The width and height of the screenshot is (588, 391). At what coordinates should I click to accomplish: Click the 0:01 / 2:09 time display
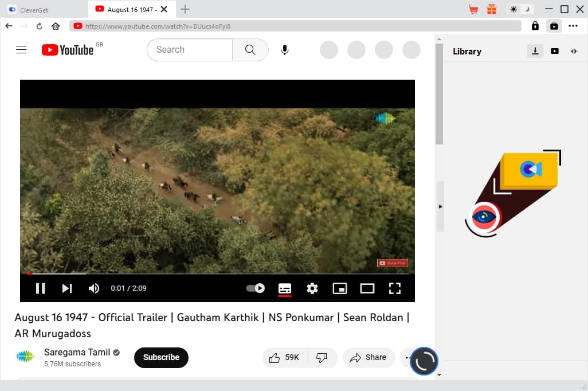pyautogui.click(x=128, y=288)
